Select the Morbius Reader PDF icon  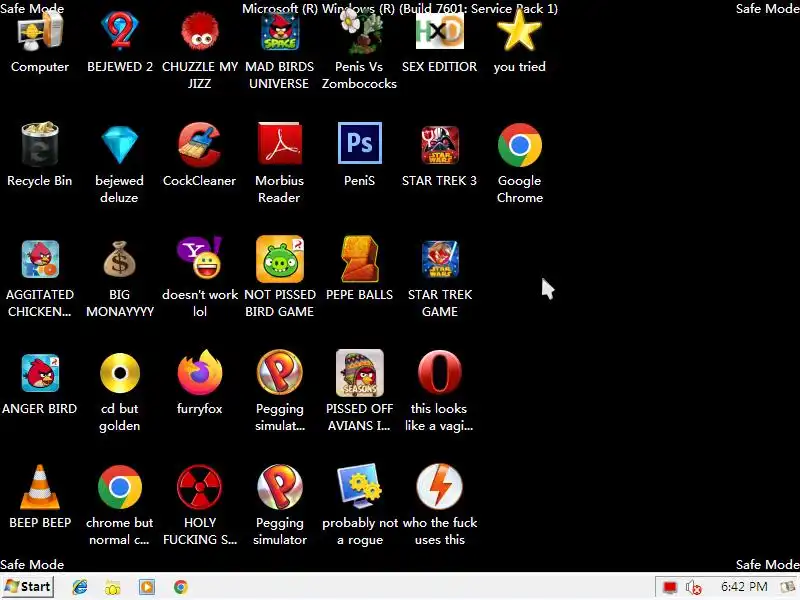(x=280, y=144)
